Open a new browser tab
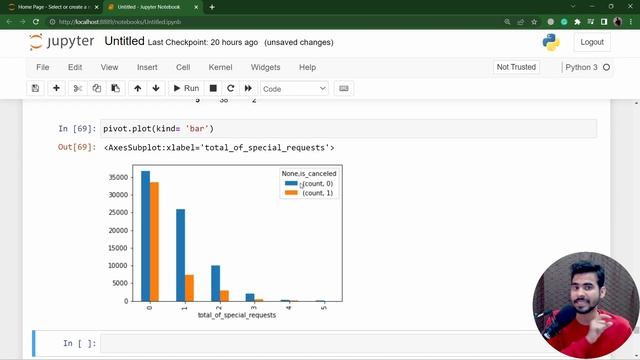This screenshot has height=360, width=640. pyautogui.click(x=212, y=7)
